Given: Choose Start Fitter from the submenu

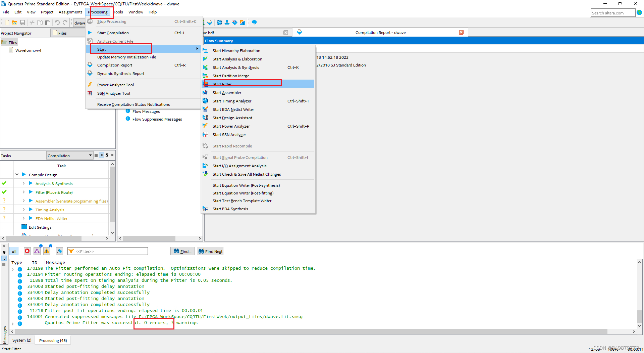Looking at the screenshot, I should [x=258, y=84].
